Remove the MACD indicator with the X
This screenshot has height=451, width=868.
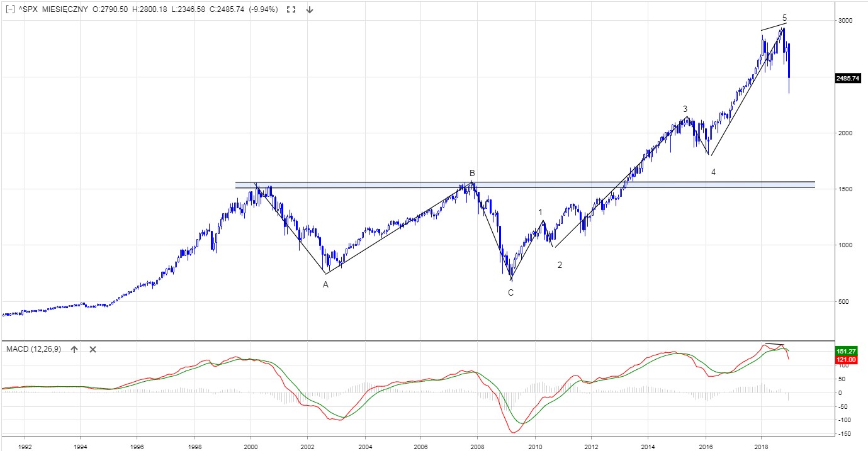[x=93, y=349]
